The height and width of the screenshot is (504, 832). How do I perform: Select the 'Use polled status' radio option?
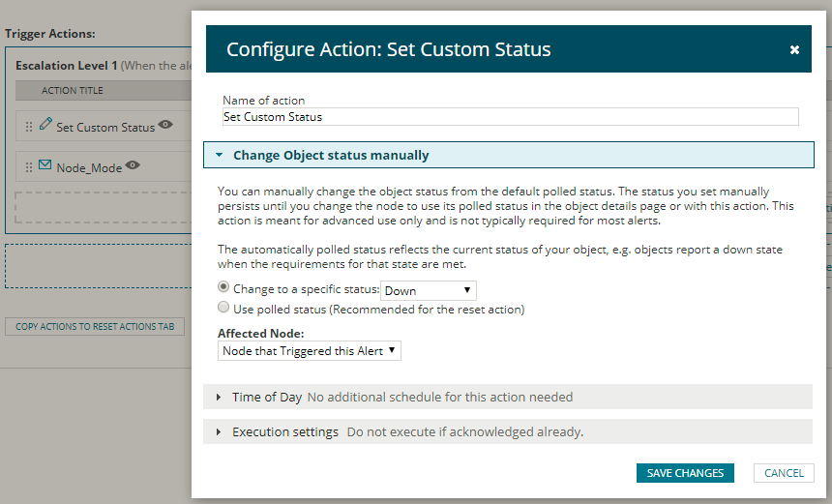224,308
